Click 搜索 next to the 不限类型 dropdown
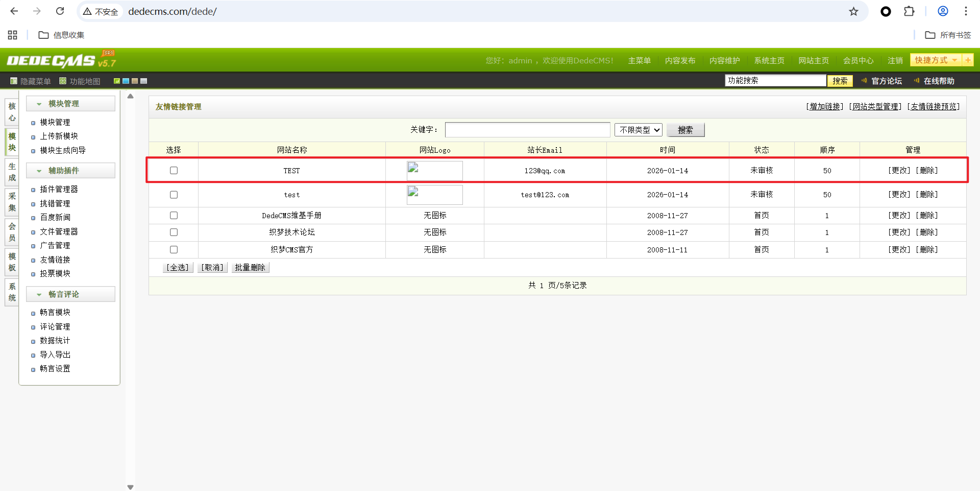 pos(685,130)
